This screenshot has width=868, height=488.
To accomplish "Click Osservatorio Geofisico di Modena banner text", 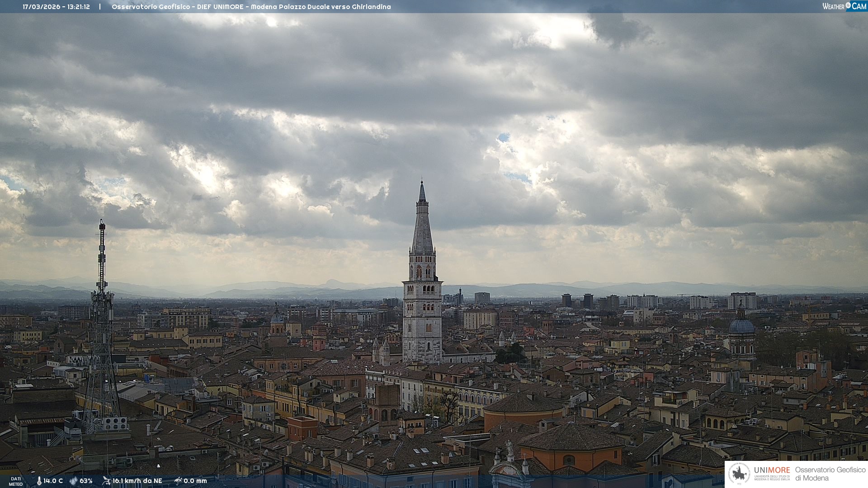I will point(830,474).
